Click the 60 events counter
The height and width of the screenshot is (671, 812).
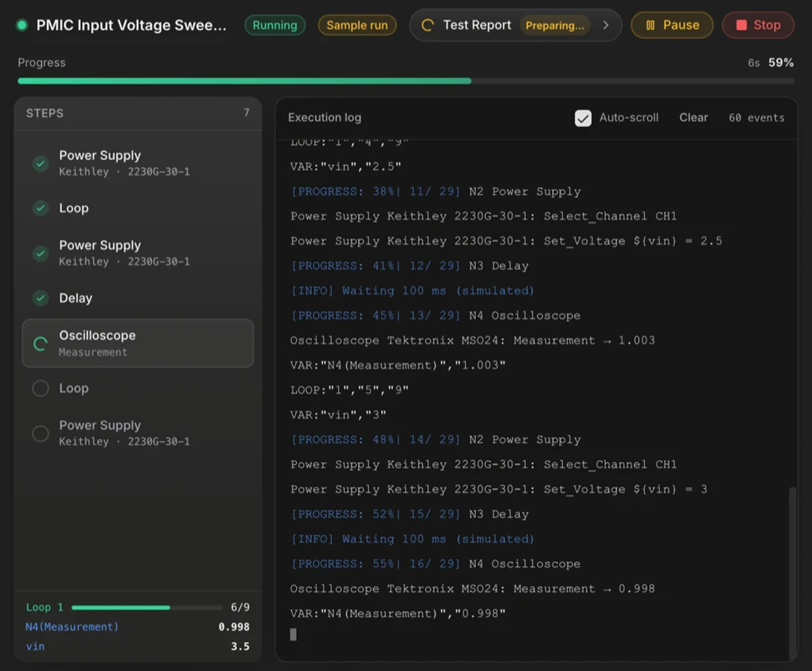[756, 118]
